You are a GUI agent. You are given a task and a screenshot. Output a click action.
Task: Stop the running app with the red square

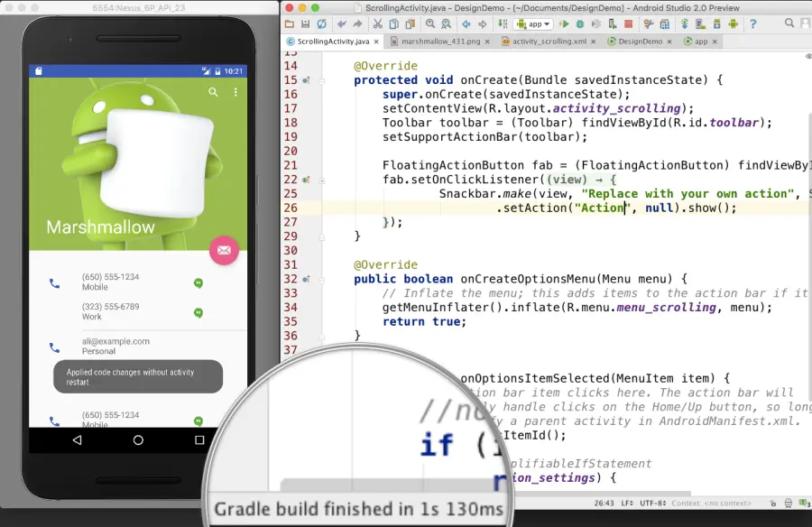(x=629, y=23)
